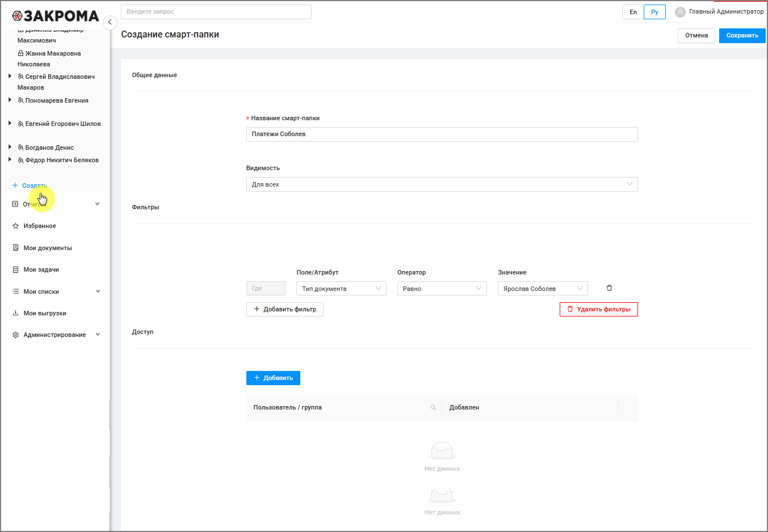Expand the Отчеты menu section chevron
The image size is (768, 532).
98,204
